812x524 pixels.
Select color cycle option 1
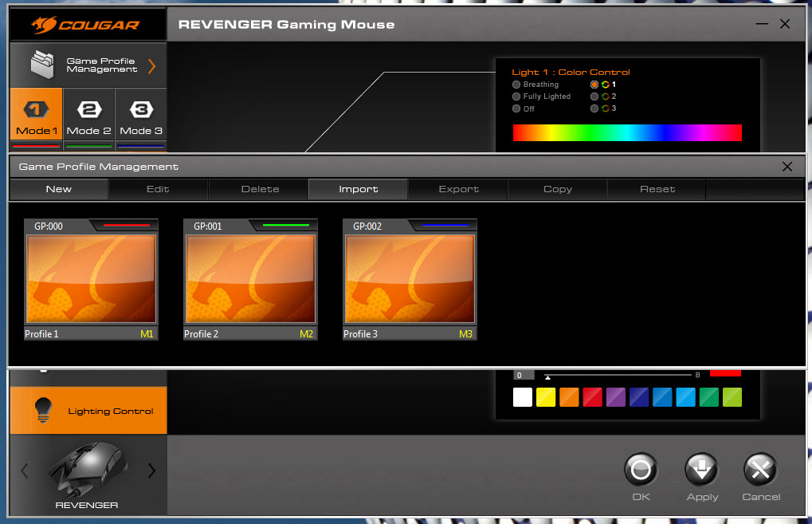point(594,85)
